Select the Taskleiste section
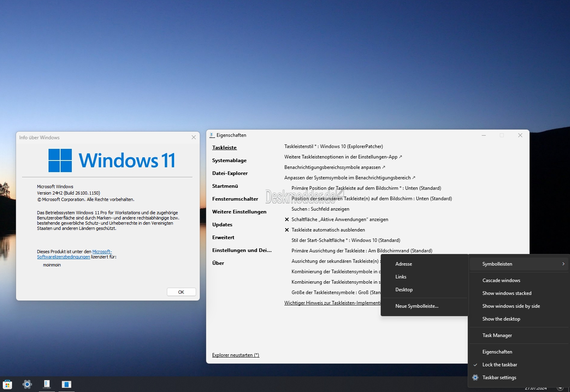 tap(224, 148)
